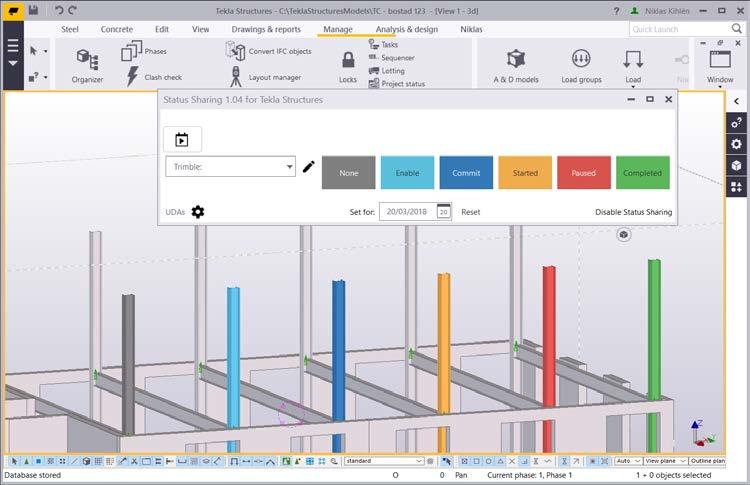Image resolution: width=750 pixels, height=485 pixels.
Task: Open the View plane dropdown
Action: tap(665, 461)
